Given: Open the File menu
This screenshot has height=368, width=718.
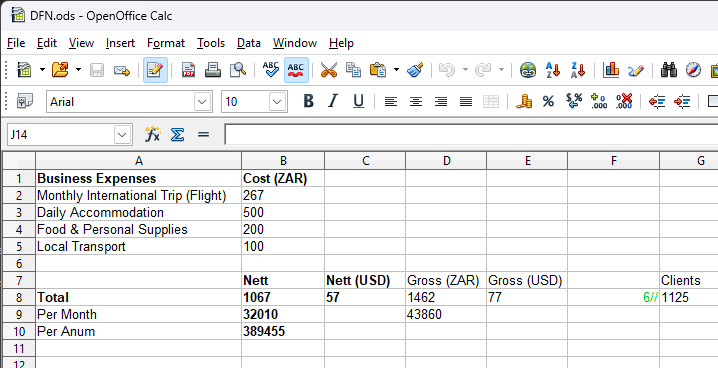Looking at the screenshot, I should [16, 43].
